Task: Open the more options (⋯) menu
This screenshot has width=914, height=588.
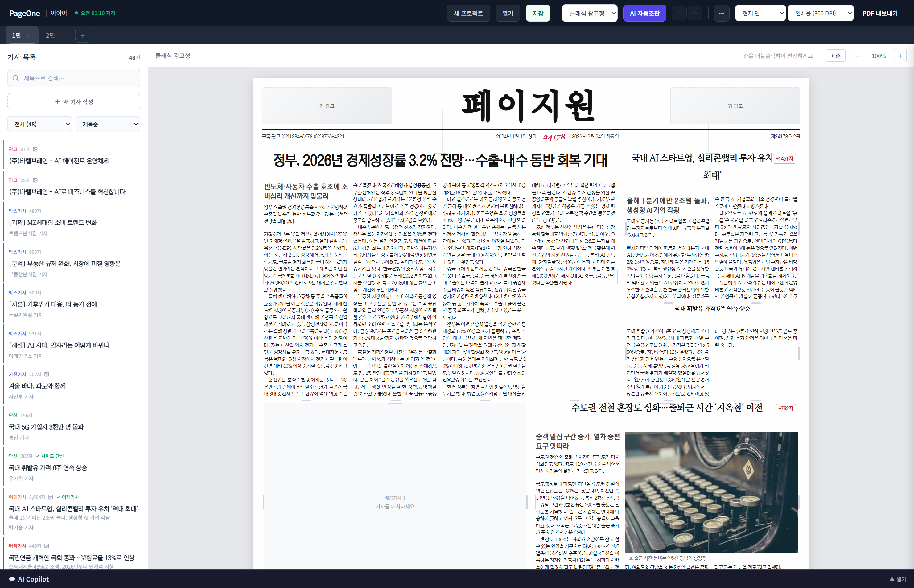Action: tap(722, 13)
